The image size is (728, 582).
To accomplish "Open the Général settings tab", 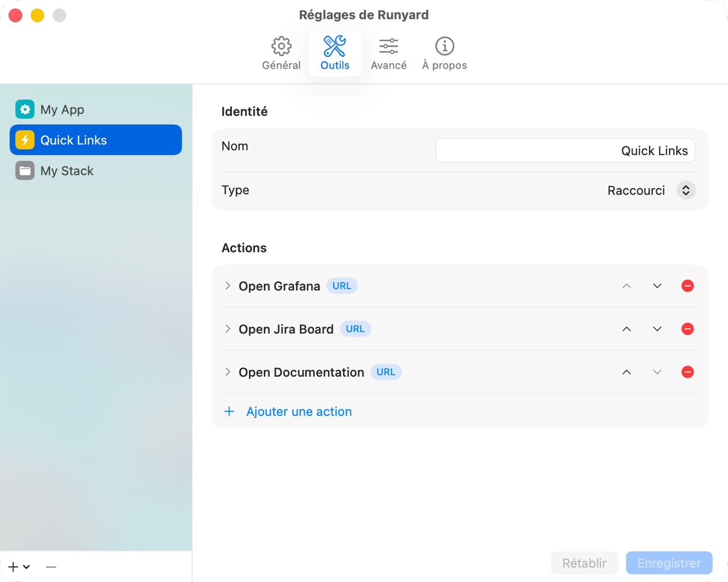I will coord(281,53).
